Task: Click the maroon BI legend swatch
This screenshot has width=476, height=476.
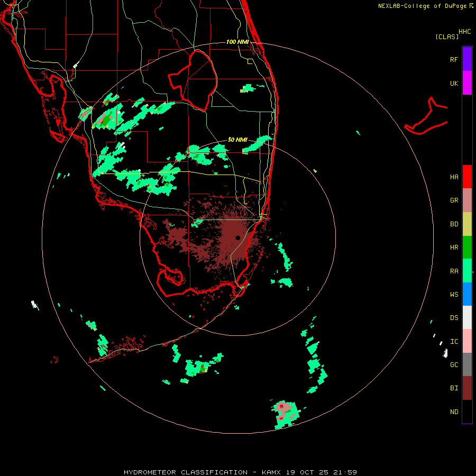Action: point(467,388)
